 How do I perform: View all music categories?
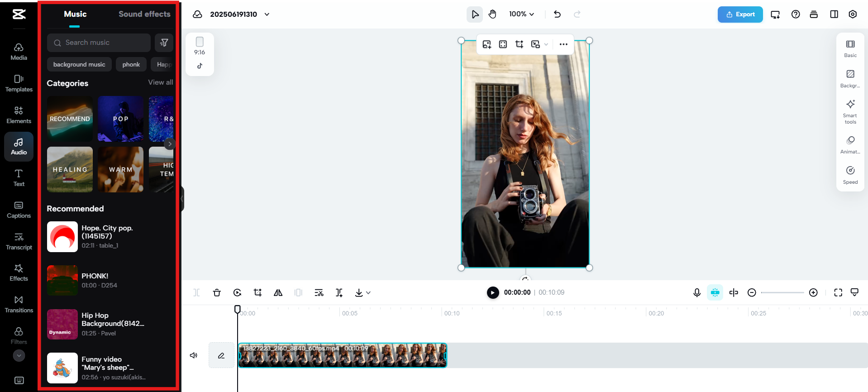point(161,82)
